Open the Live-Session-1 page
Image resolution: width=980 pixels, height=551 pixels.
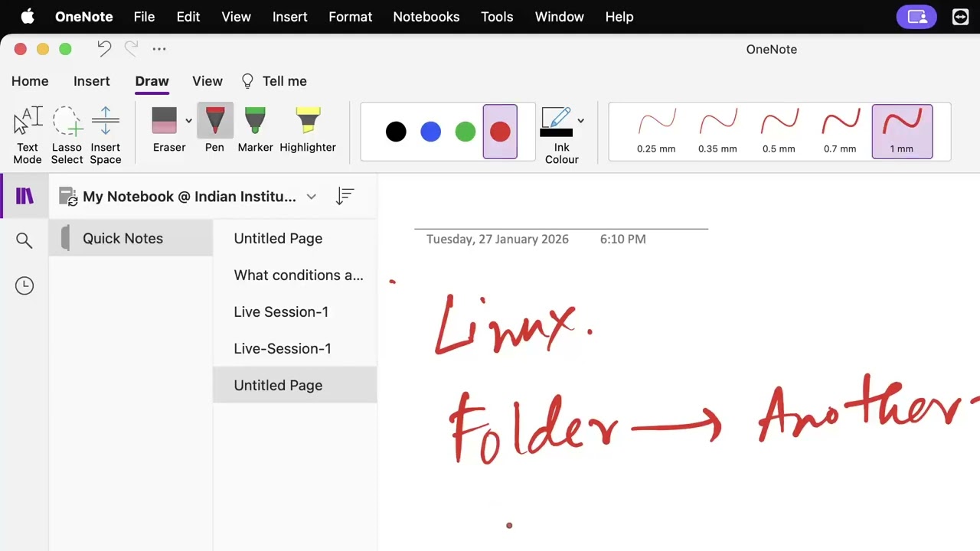coord(295,348)
